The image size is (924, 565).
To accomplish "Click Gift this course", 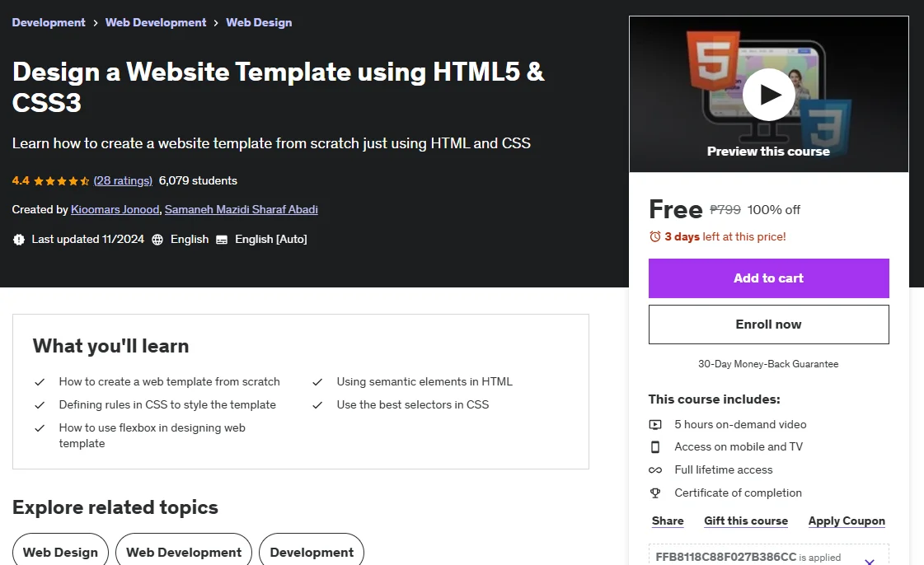I will point(746,521).
